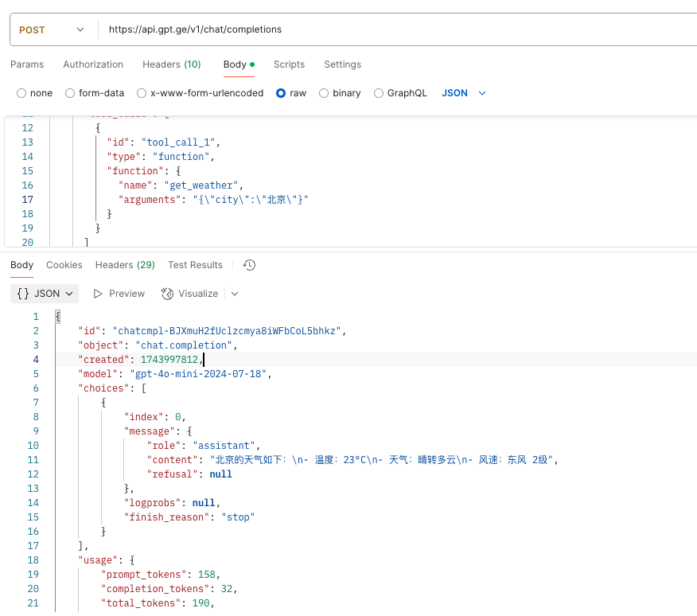Click the "chat.completion" object value
The width and height of the screenshot is (697, 616).
tap(184, 345)
